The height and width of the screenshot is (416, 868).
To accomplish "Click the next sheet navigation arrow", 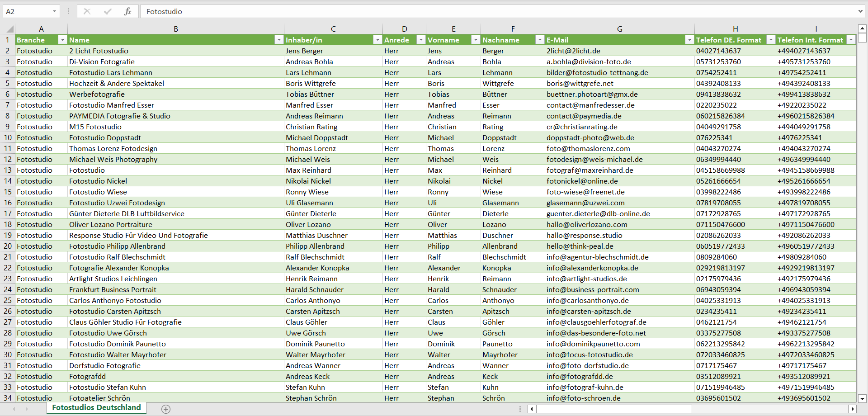I will [27, 409].
